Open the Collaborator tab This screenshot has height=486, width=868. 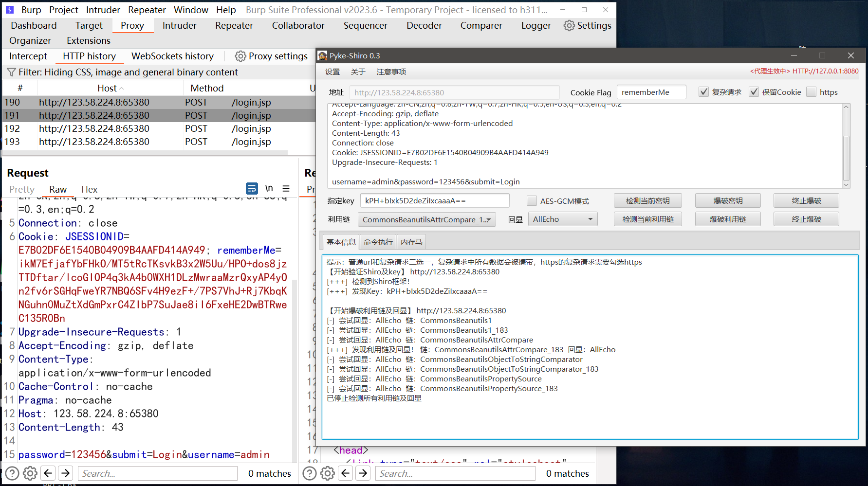pos(298,26)
